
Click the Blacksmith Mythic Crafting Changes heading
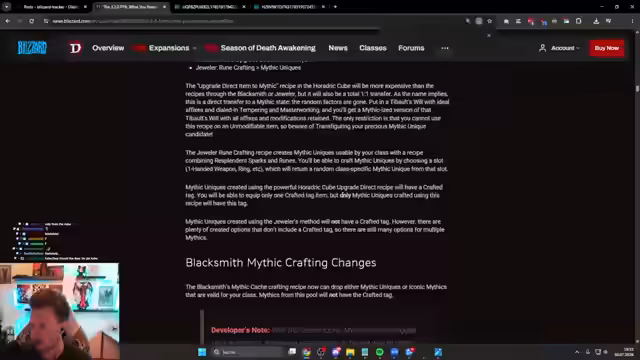click(281, 262)
